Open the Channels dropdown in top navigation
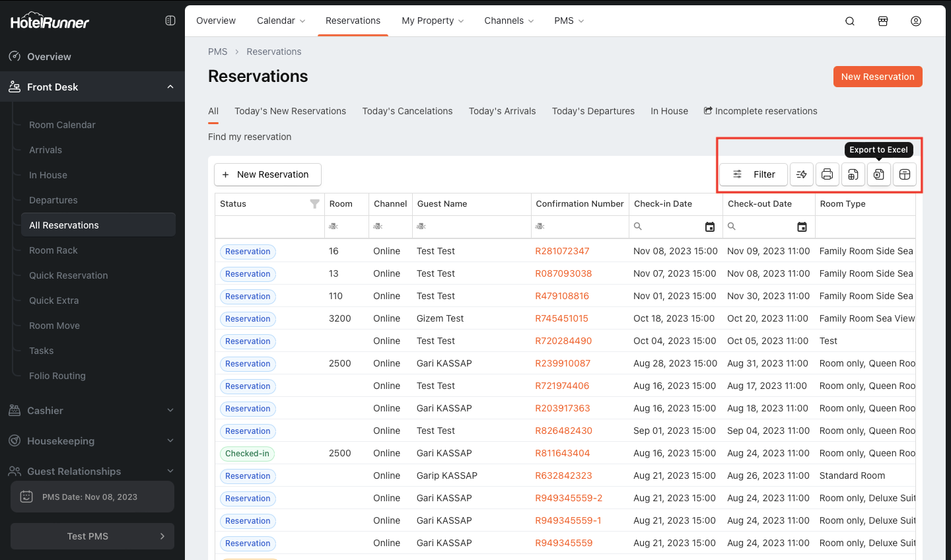Screen dimensions: 951x560 pyautogui.click(x=509, y=21)
